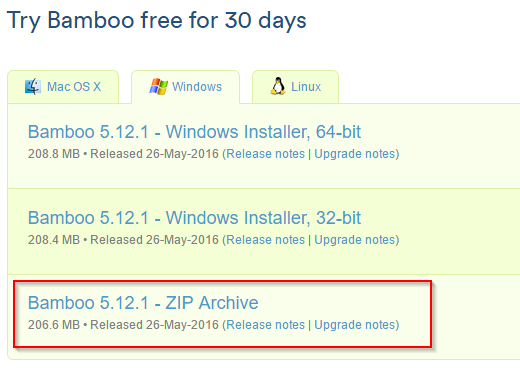The width and height of the screenshot is (520, 375).
Task: View Upgrade notes for 32-bit installer
Action: pyautogui.click(x=355, y=240)
